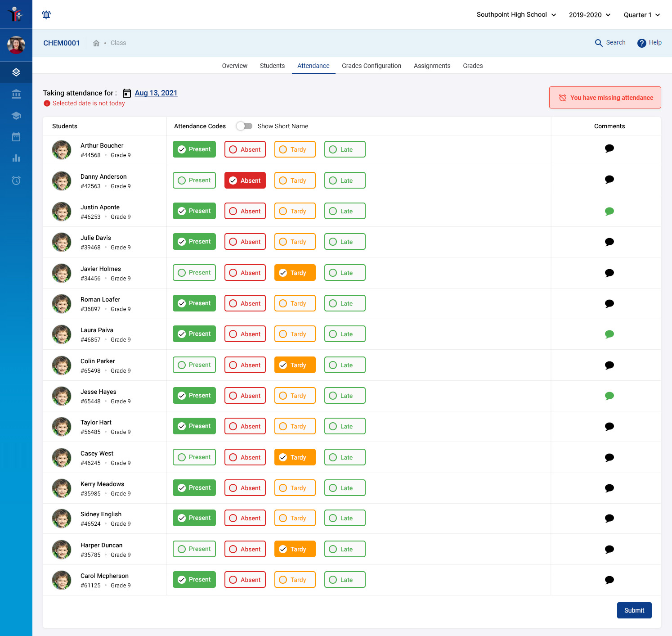Open the calendar icon in the sidebar
672x636 pixels.
point(16,137)
